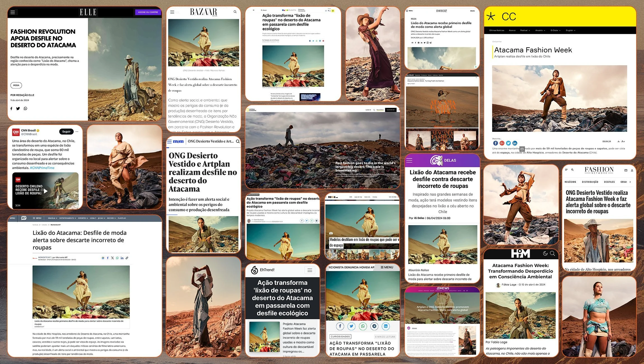Click the A+ font size increase control
Viewport: 644px width, 364px height.
pos(623,141)
